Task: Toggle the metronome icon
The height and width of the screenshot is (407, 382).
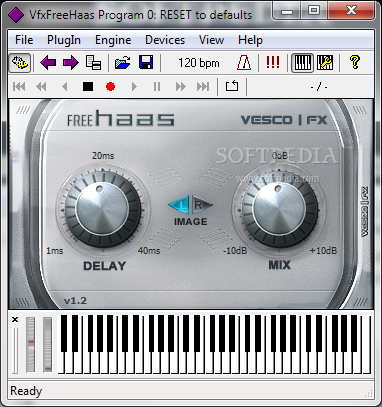Action: click(244, 63)
